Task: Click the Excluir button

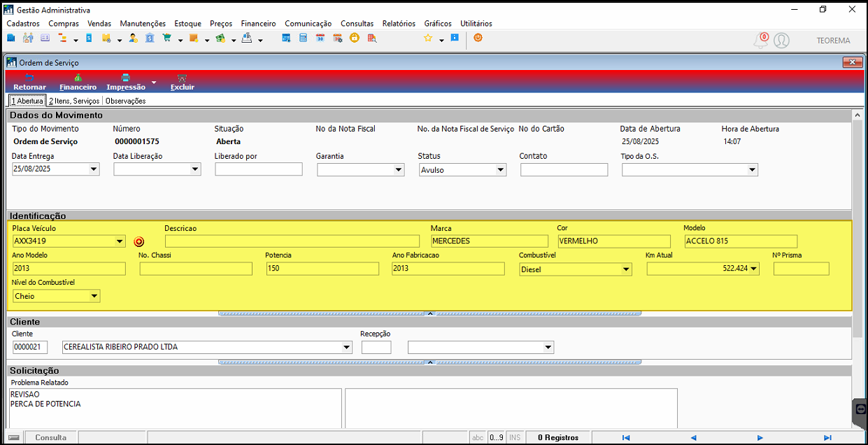Action: pos(183,82)
